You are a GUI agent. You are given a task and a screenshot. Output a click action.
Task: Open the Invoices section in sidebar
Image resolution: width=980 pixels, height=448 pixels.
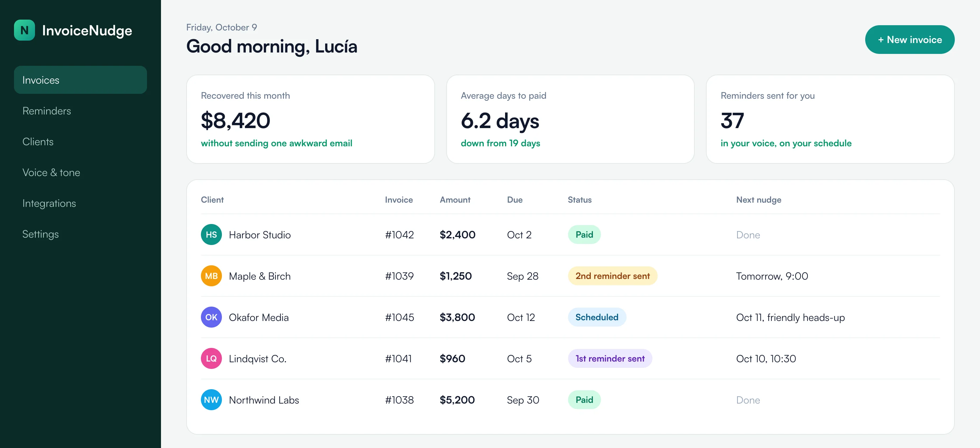coord(80,80)
